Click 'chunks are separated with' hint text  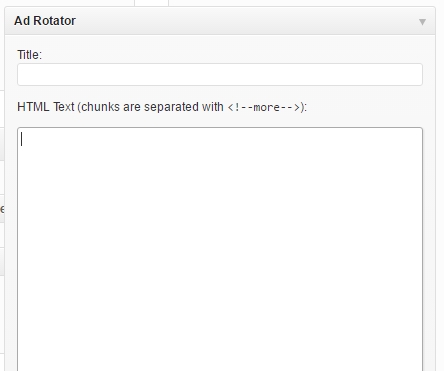tap(152, 107)
